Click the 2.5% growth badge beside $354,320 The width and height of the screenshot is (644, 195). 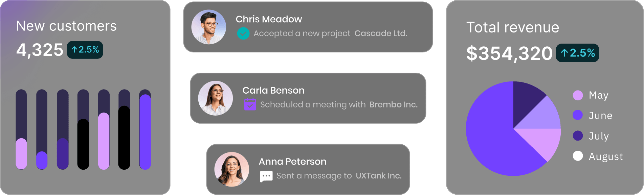(x=577, y=53)
